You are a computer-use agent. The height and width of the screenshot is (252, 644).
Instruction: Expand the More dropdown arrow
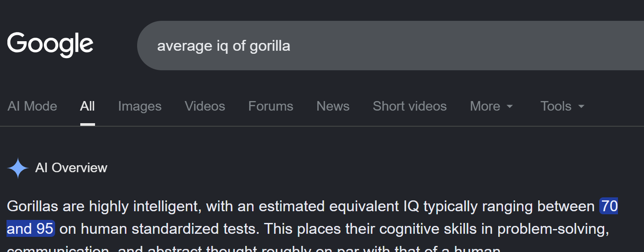pos(510,107)
